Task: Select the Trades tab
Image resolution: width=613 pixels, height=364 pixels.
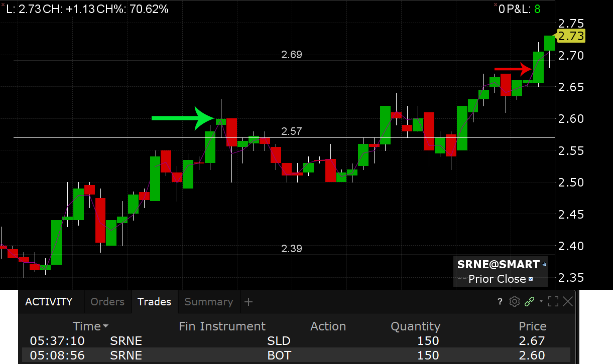Action: (x=155, y=302)
